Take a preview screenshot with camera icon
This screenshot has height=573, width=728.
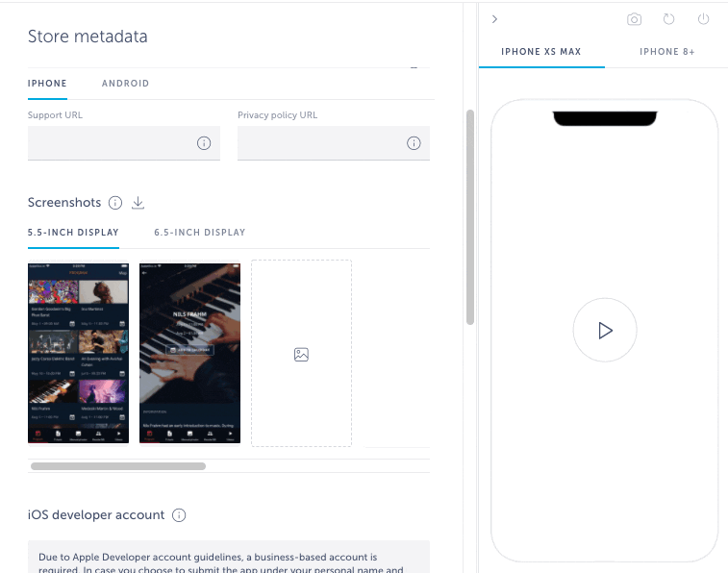[x=634, y=19]
